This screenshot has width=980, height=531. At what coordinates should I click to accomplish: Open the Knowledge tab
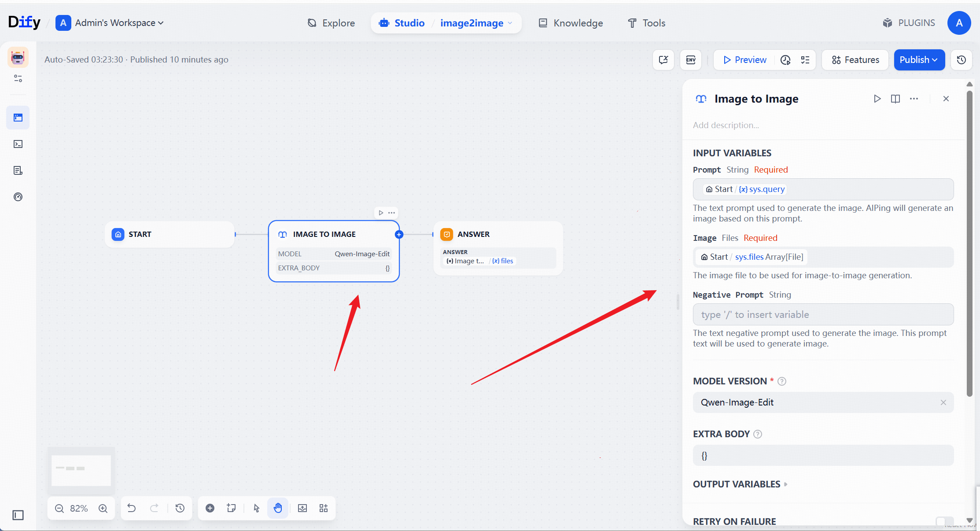pos(571,23)
